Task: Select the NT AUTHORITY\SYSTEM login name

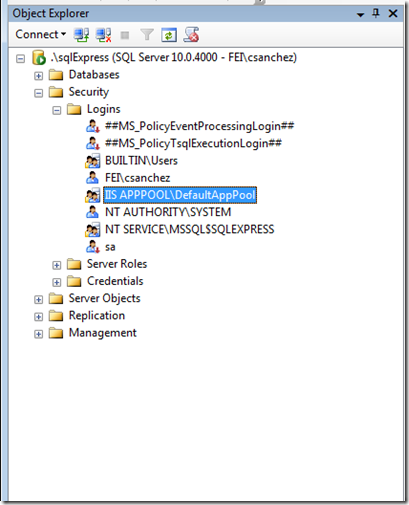Action: 168,212
